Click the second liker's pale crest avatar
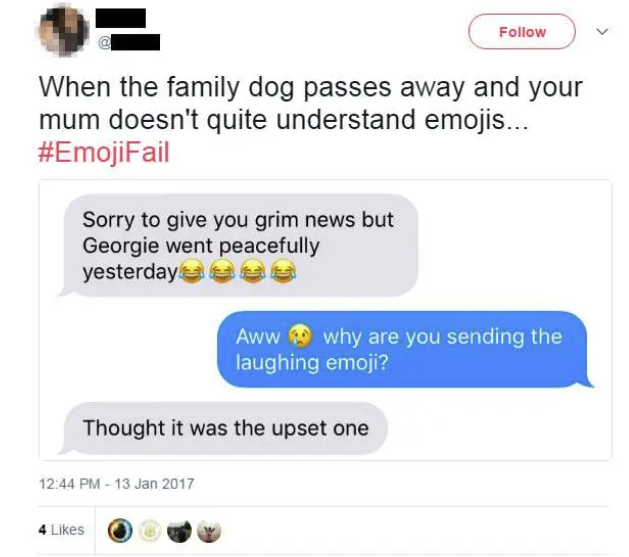 pos(150,531)
